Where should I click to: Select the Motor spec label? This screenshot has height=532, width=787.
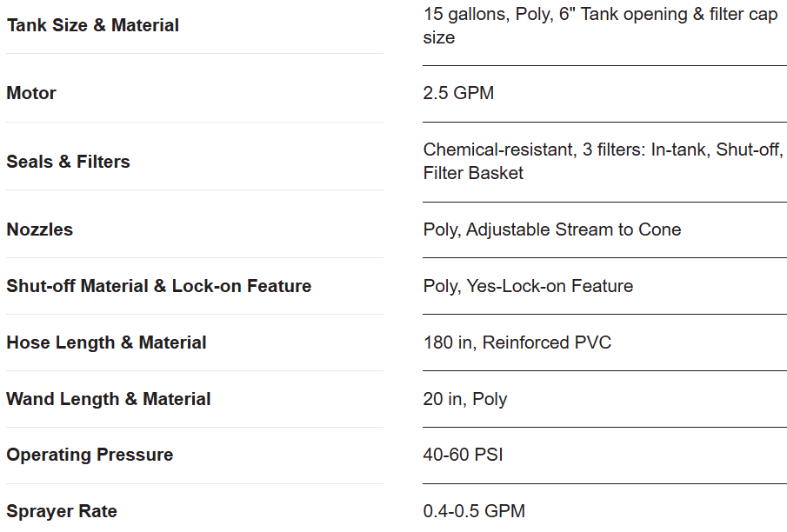click(31, 93)
